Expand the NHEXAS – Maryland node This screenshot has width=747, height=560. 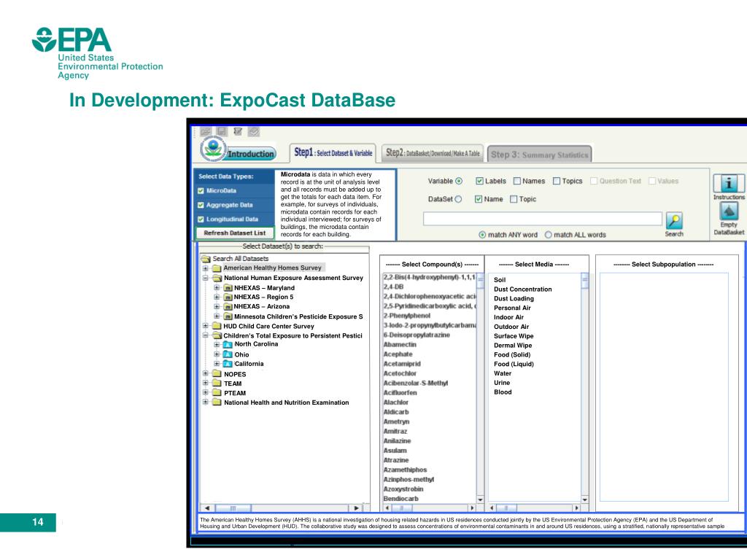coord(217,288)
